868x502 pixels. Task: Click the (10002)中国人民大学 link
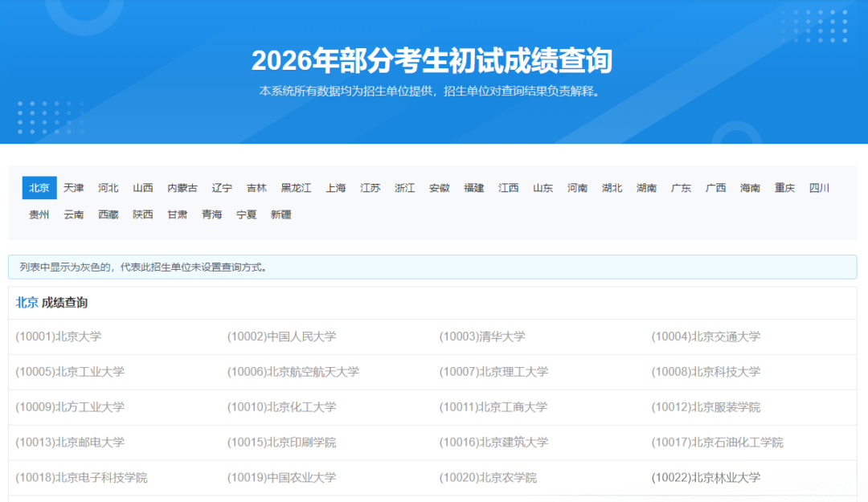pos(279,337)
